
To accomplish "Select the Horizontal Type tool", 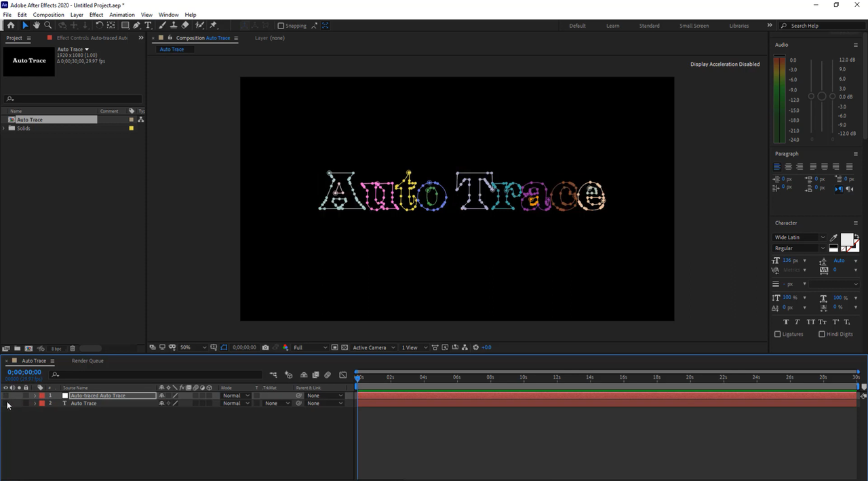I will pyautogui.click(x=148, y=25).
